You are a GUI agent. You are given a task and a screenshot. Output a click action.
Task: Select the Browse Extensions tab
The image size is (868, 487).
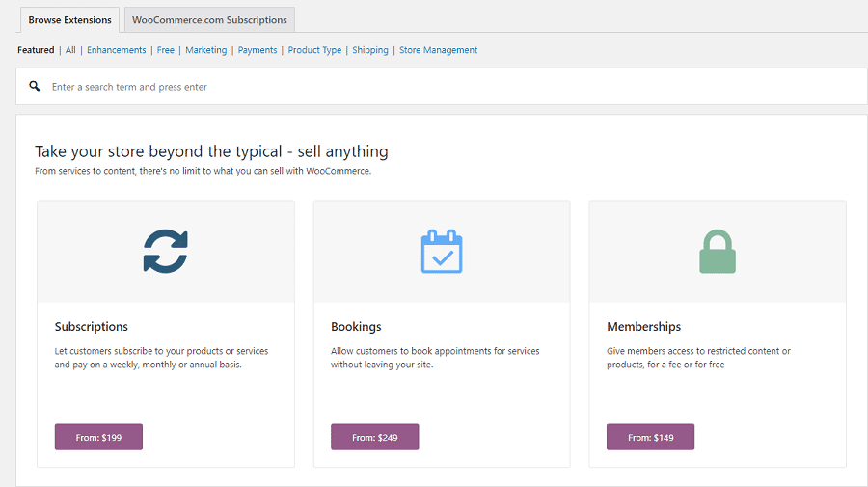pyautogui.click(x=69, y=19)
